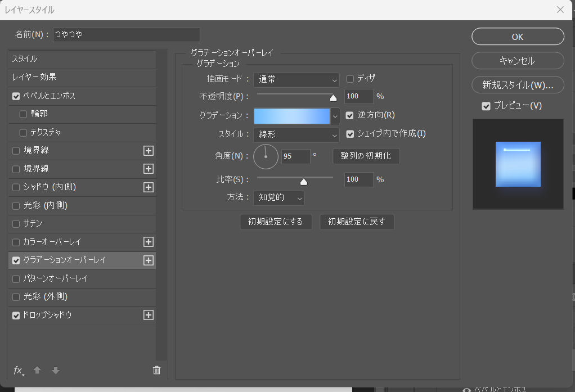Viewport: 575px width, 392px height.
Task: Open スタイル dropdown showing 線形
Action: pos(297,134)
